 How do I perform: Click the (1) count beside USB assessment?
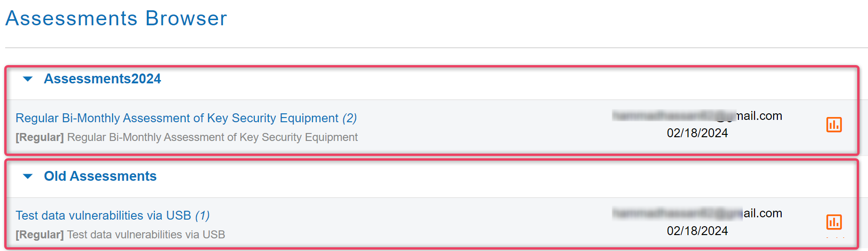point(202,215)
